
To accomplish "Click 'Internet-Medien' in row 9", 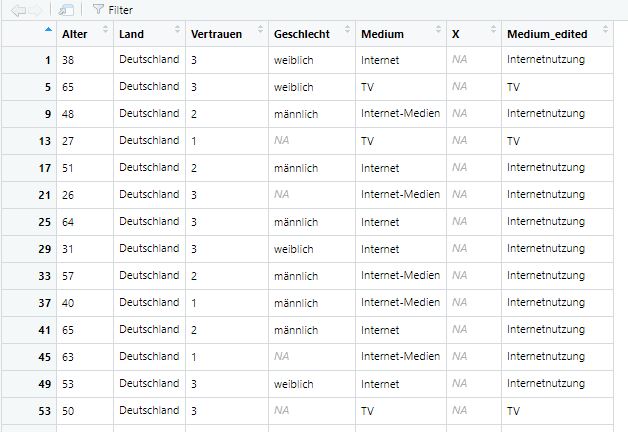I will point(400,114).
